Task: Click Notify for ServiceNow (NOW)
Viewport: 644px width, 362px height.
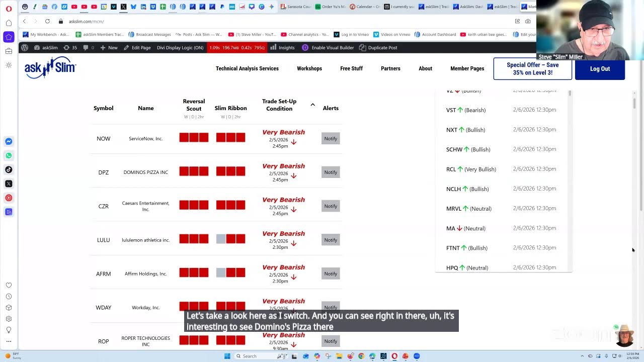Action: [331, 139]
